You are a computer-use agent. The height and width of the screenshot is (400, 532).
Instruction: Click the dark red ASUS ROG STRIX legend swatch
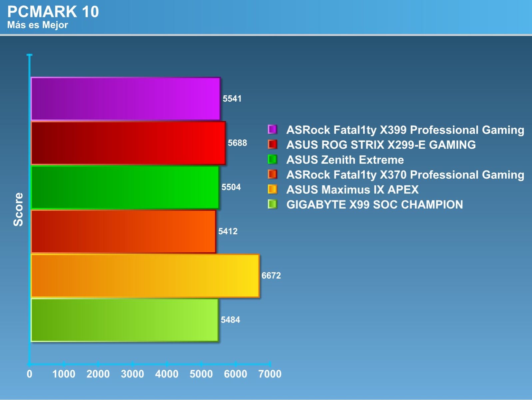pos(272,144)
